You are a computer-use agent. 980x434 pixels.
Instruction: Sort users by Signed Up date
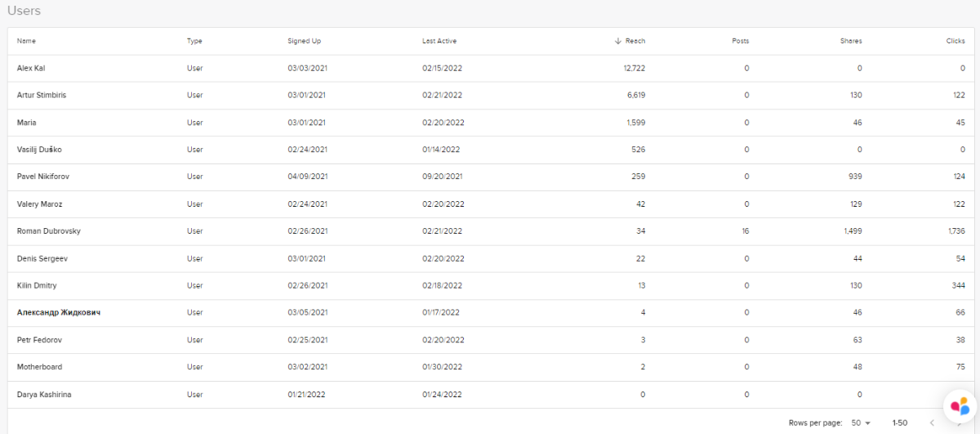[304, 41]
